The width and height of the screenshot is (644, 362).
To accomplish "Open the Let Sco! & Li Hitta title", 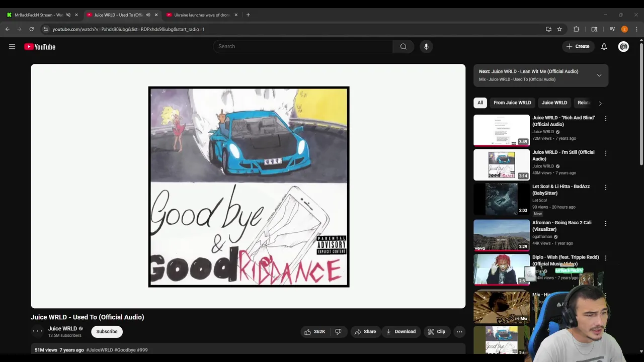I will tap(561, 190).
